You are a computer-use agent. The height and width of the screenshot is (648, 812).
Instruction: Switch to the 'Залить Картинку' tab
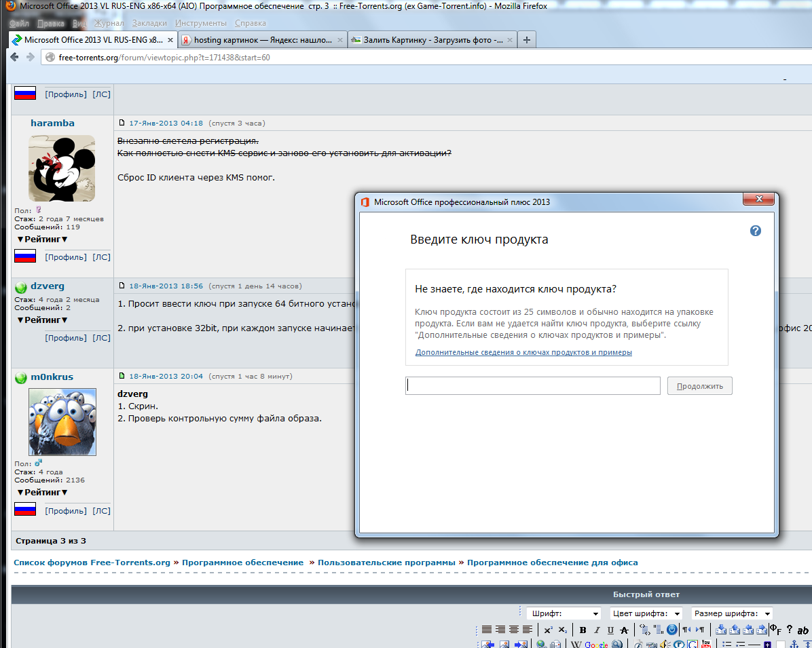432,40
